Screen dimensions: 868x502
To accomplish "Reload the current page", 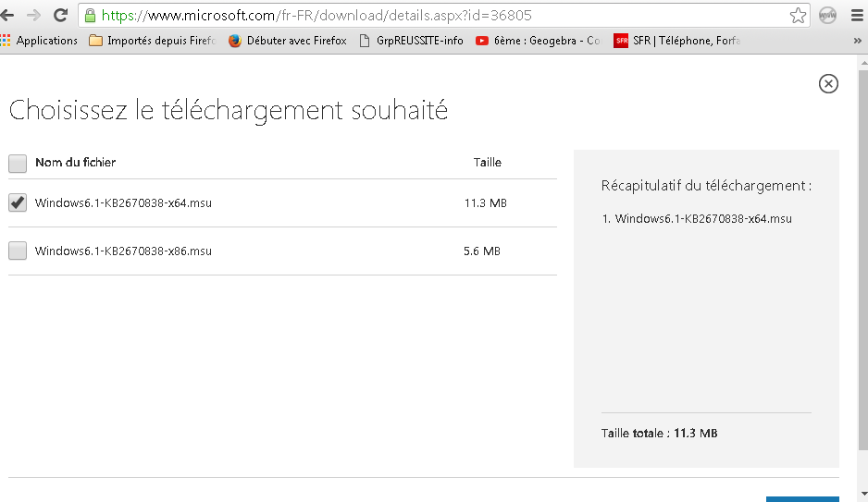I will point(60,16).
